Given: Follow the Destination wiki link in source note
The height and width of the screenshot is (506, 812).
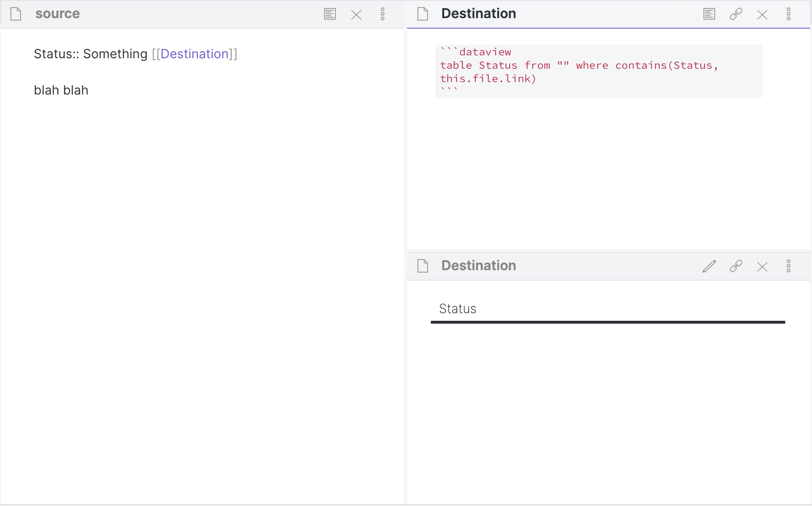Looking at the screenshot, I should point(194,54).
